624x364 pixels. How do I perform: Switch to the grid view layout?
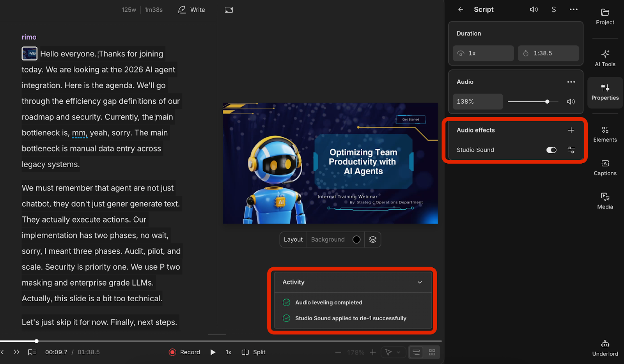pyautogui.click(x=432, y=352)
